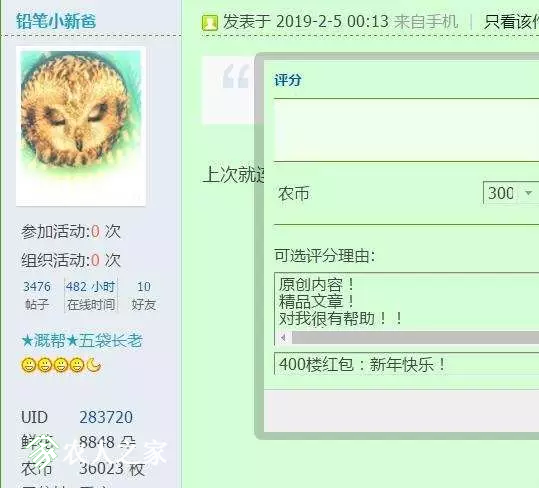Viewport: 539px width, 488px height.
Task: Click the 300 value in the 农币 combo box
Action: tap(501, 193)
